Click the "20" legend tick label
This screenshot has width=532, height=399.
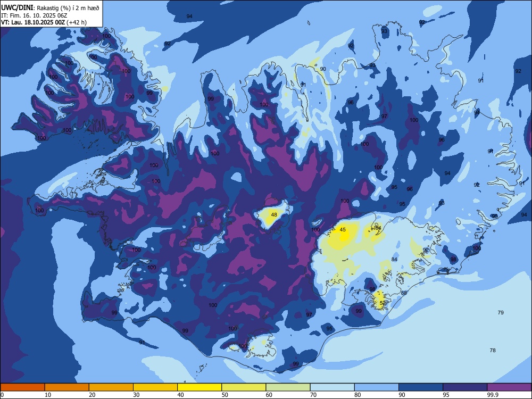pyautogui.click(x=92, y=395)
